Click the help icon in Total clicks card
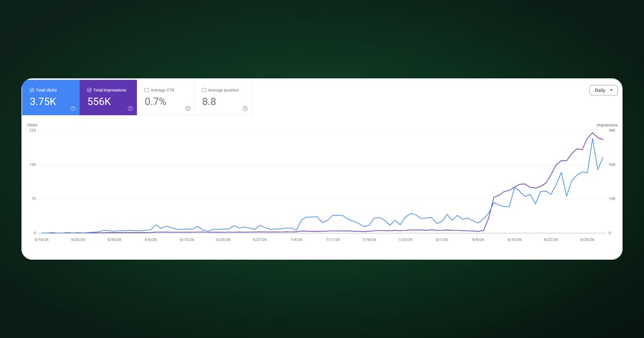The width and height of the screenshot is (644, 338). (73, 108)
